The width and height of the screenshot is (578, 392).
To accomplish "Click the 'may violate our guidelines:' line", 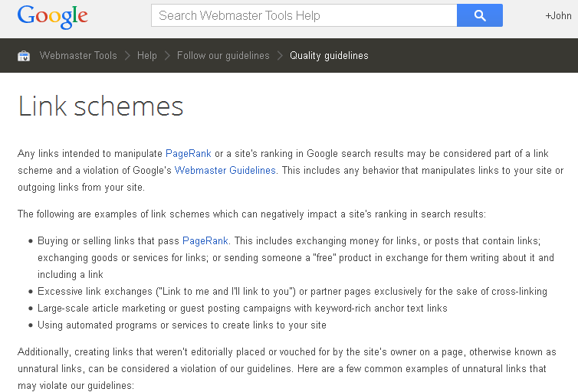I will click(x=76, y=385).
